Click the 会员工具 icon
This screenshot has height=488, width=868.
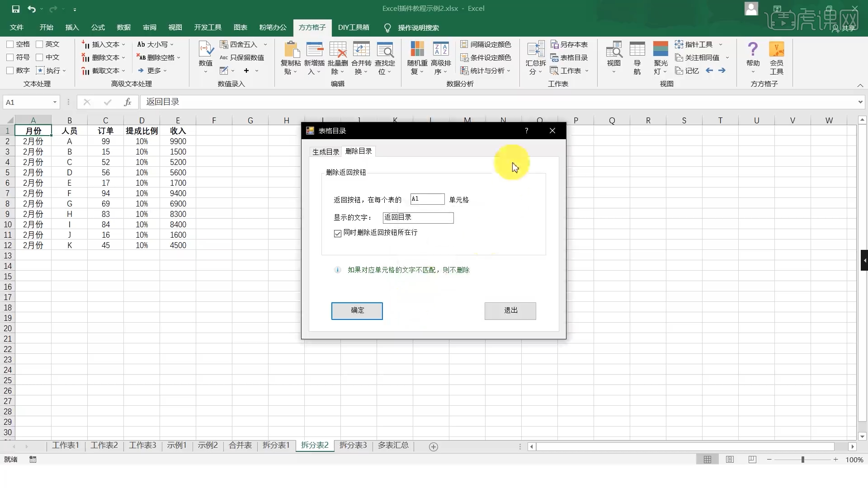[x=777, y=49]
